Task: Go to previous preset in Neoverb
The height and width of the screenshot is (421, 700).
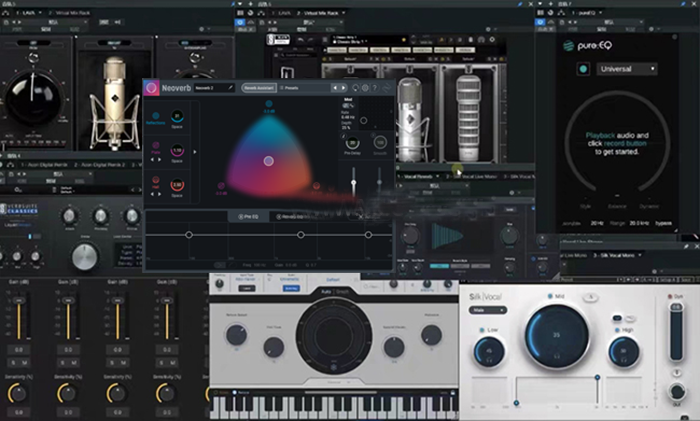Action: pos(335,88)
